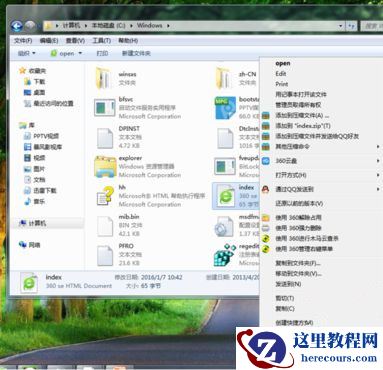Select the explorer application file

tap(138, 166)
